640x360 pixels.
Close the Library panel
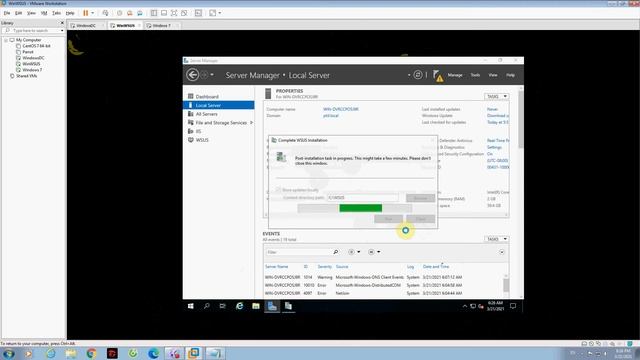(x=62, y=23)
